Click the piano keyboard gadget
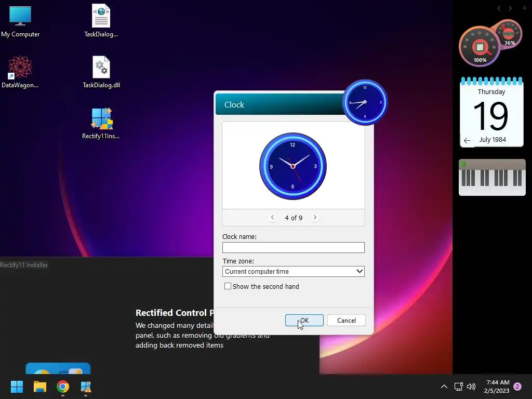532x399 pixels. click(492, 178)
